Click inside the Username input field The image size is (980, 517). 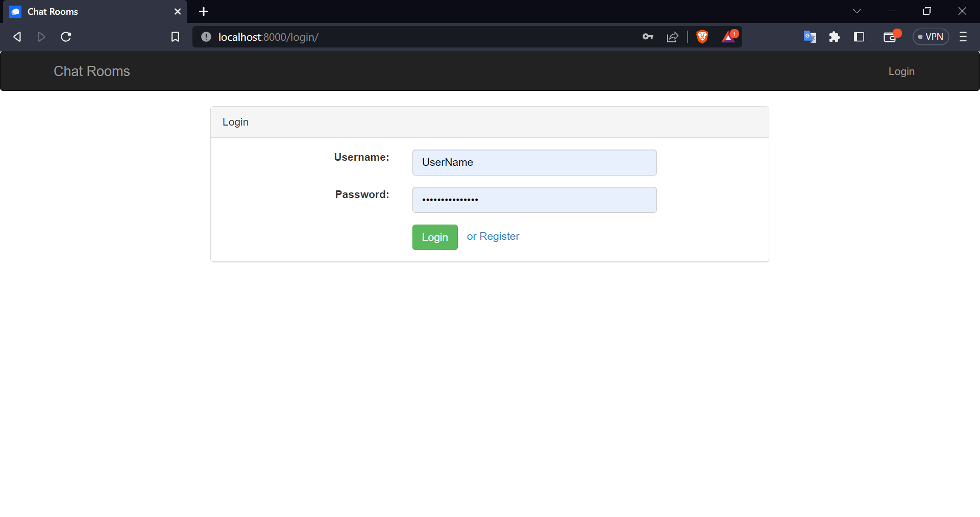[x=534, y=162]
